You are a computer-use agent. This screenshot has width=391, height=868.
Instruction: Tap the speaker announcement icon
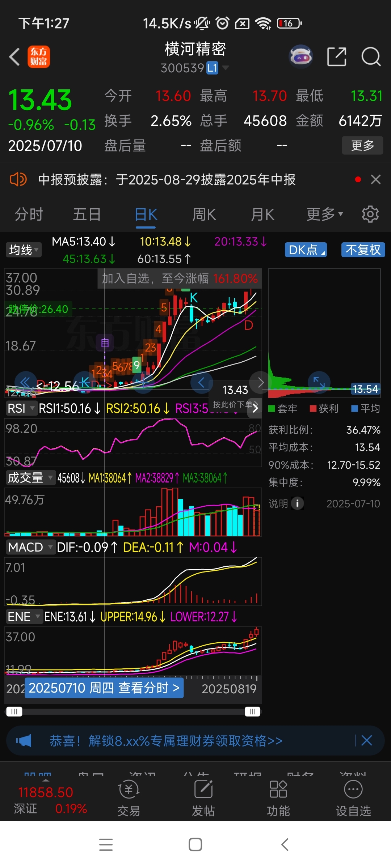tap(18, 179)
